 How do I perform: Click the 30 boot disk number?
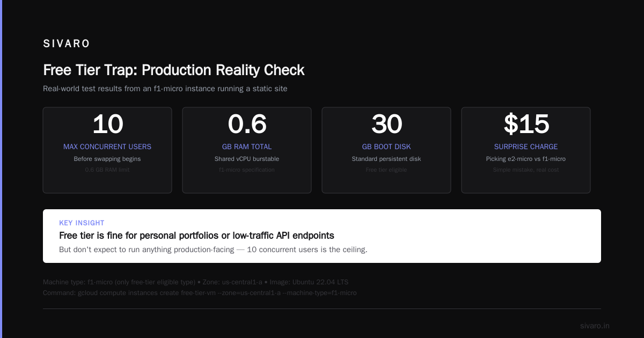[386, 124]
